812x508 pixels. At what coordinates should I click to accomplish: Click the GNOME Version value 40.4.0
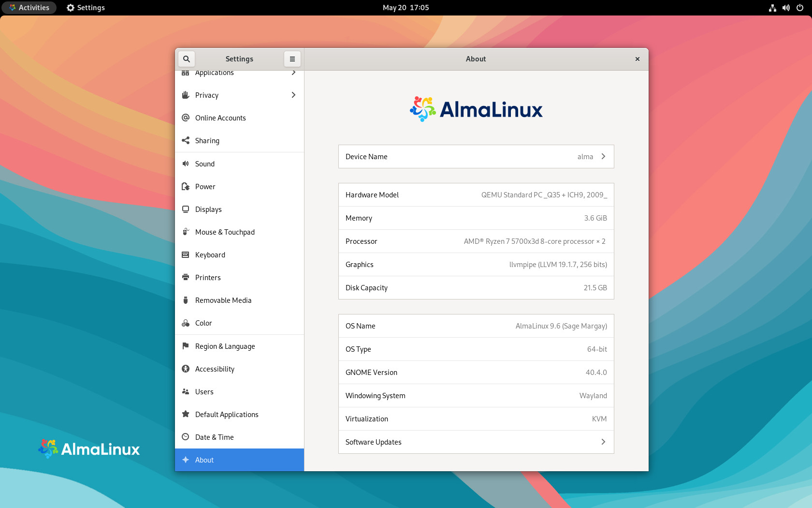(x=596, y=372)
